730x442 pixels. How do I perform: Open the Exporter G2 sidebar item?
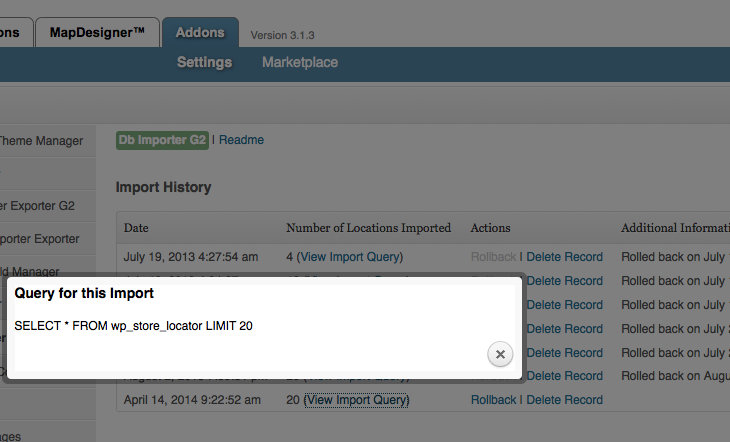pyautogui.click(x=38, y=206)
